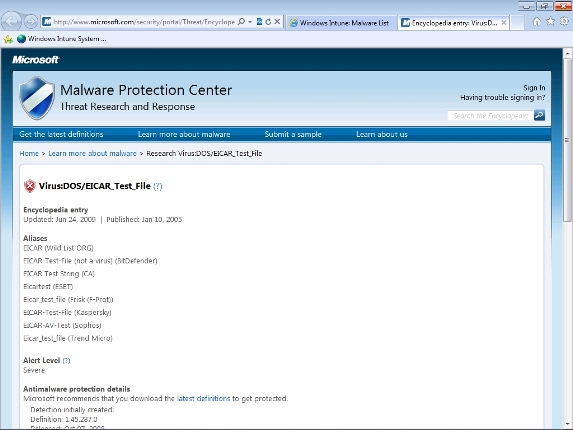Click help (?) beside Alert Level
The width and height of the screenshot is (573, 430).
click(66, 361)
